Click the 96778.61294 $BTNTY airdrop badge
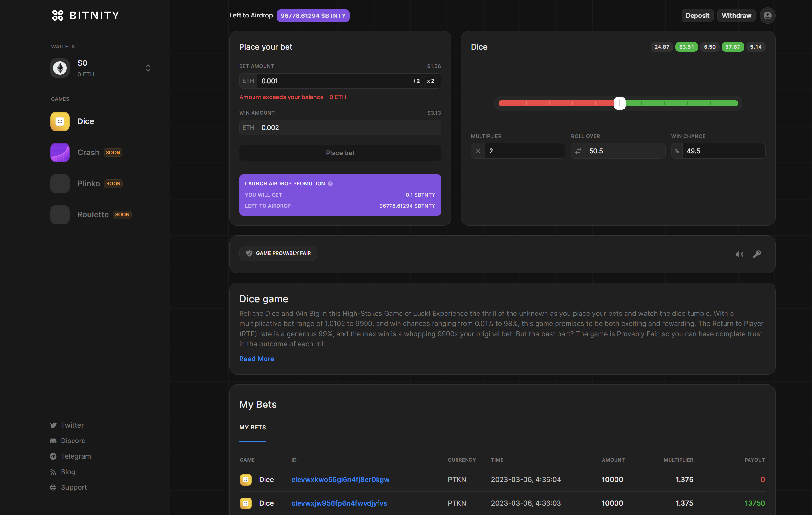The height and width of the screenshot is (515, 812). 313,16
